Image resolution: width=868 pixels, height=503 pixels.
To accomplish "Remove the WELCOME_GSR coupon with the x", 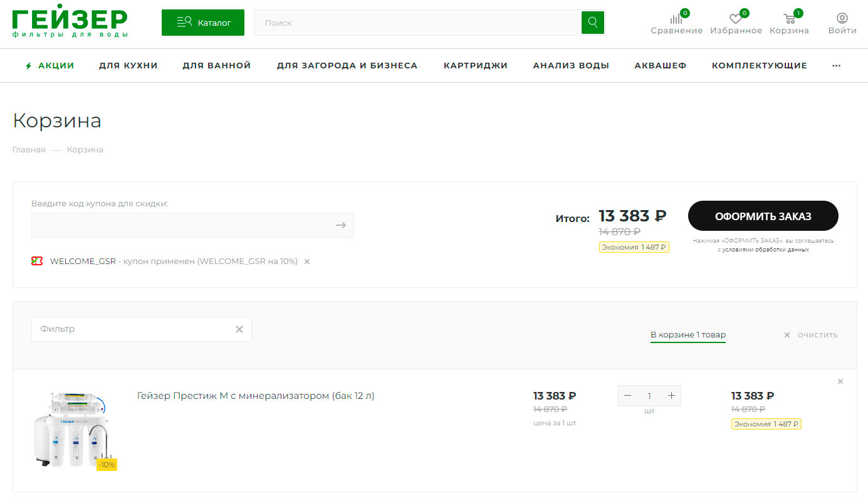I will (307, 262).
